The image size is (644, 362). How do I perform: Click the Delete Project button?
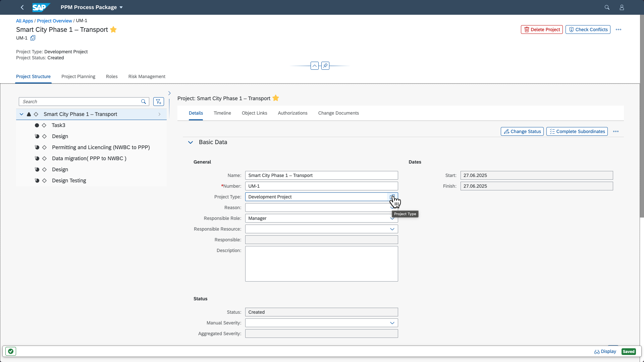pos(541,29)
